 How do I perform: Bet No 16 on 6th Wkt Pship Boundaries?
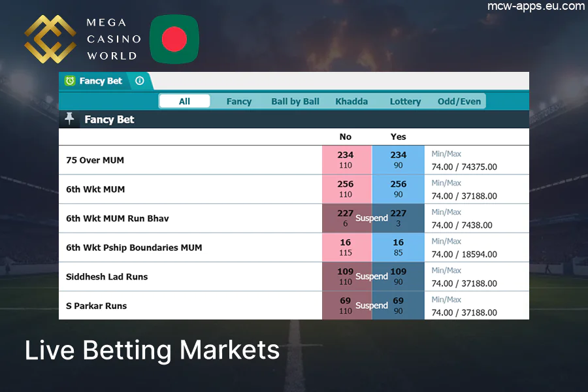pos(347,248)
